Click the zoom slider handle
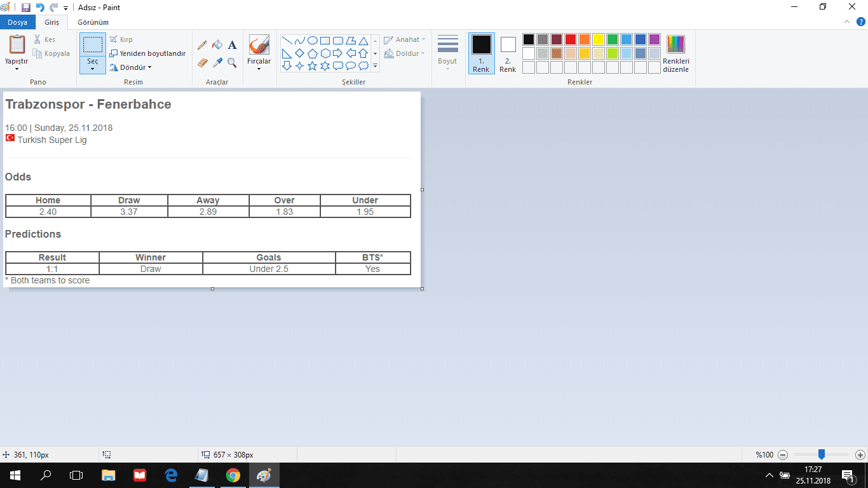 coord(822,454)
